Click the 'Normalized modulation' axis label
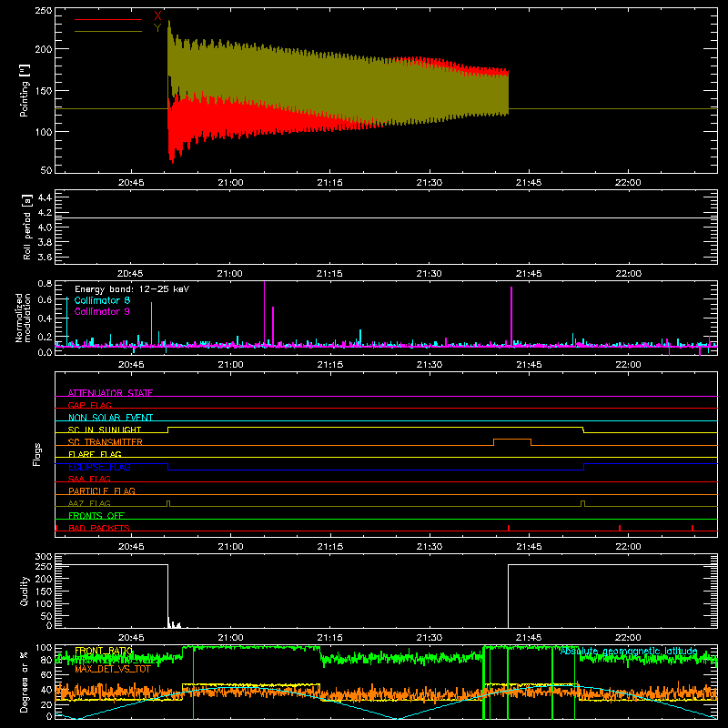This screenshot has height=728, width=728. [x=23, y=318]
